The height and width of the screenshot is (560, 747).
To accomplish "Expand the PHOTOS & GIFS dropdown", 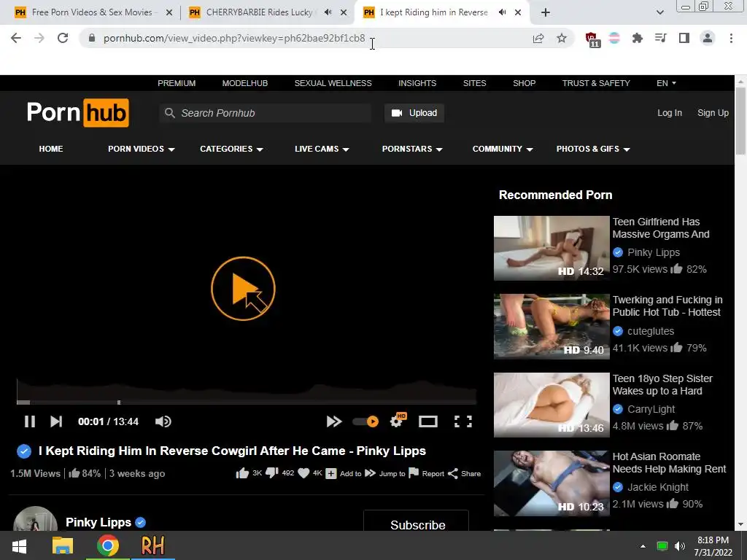I will tap(593, 149).
